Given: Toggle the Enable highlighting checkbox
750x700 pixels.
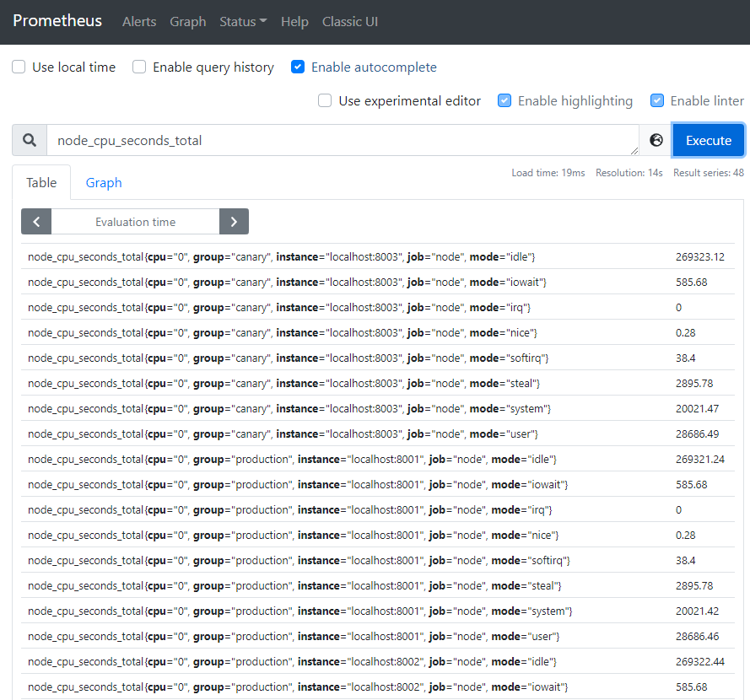Looking at the screenshot, I should coord(504,101).
